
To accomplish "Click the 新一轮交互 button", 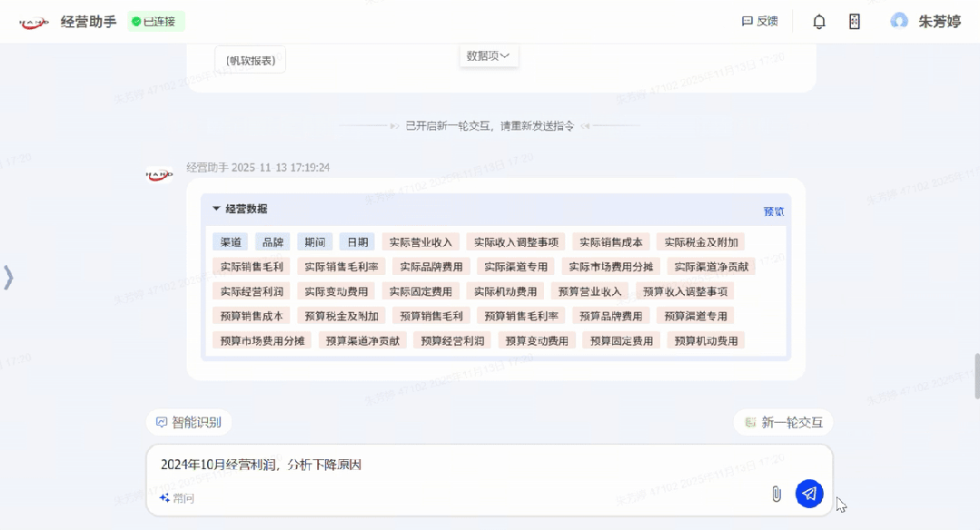I will coord(783,422).
